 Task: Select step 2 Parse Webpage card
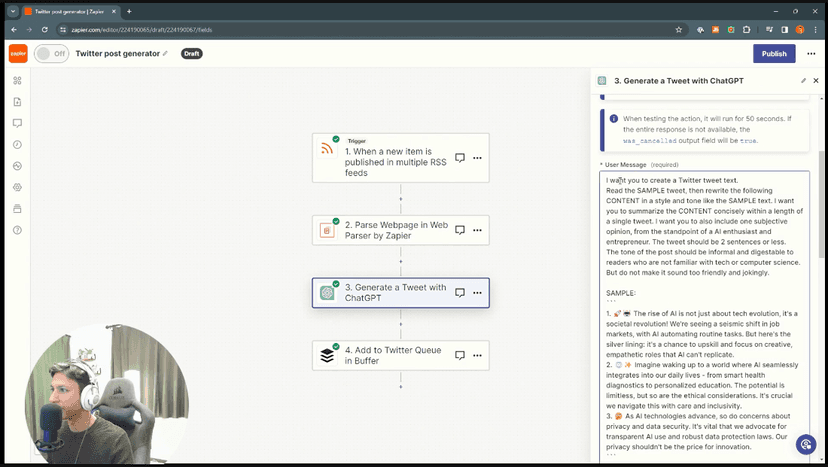(x=400, y=230)
